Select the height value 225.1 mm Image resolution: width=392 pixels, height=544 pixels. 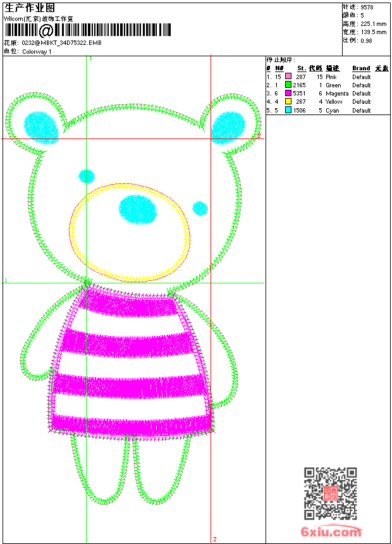pos(373,24)
